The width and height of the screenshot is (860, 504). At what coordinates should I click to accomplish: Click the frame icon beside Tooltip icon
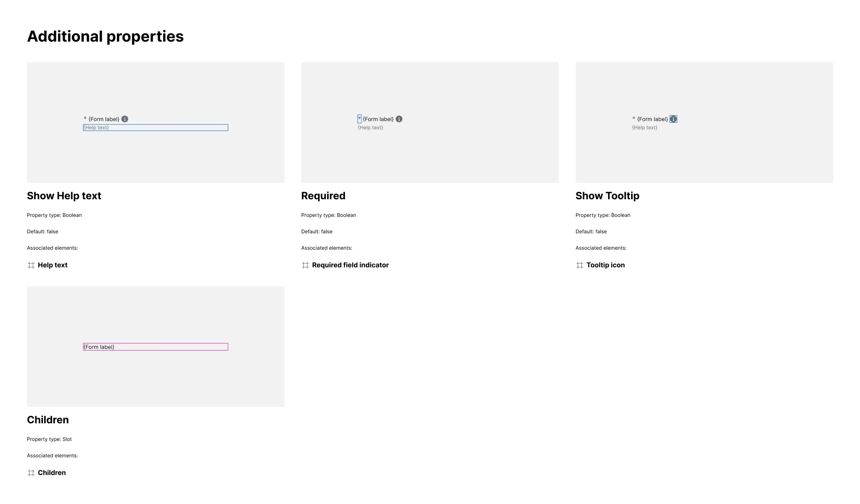click(580, 265)
